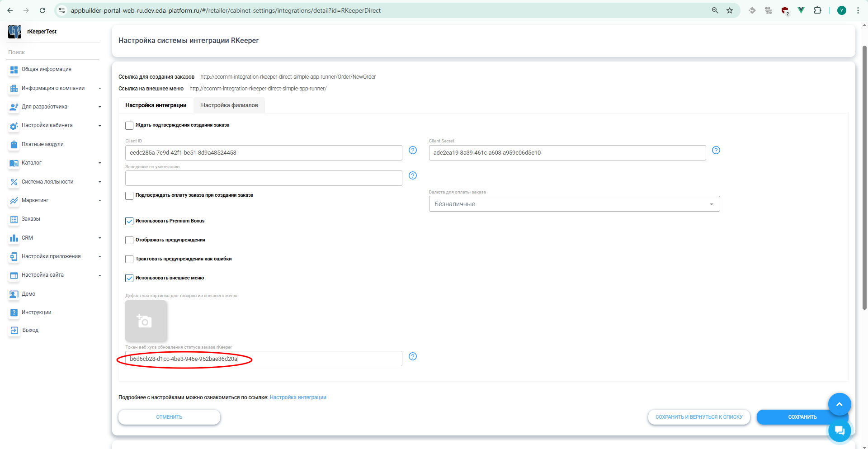
Task: Open the Валюта для оплаты заказа dropdown
Action: click(x=574, y=204)
